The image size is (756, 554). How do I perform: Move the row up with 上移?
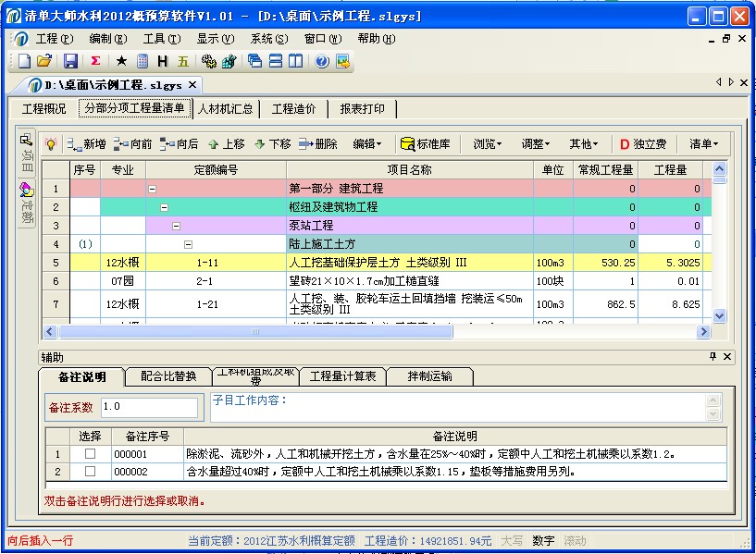227,143
